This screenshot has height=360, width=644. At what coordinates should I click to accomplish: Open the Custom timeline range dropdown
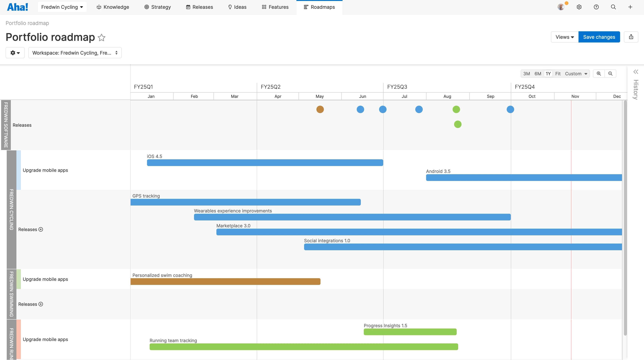click(x=576, y=73)
